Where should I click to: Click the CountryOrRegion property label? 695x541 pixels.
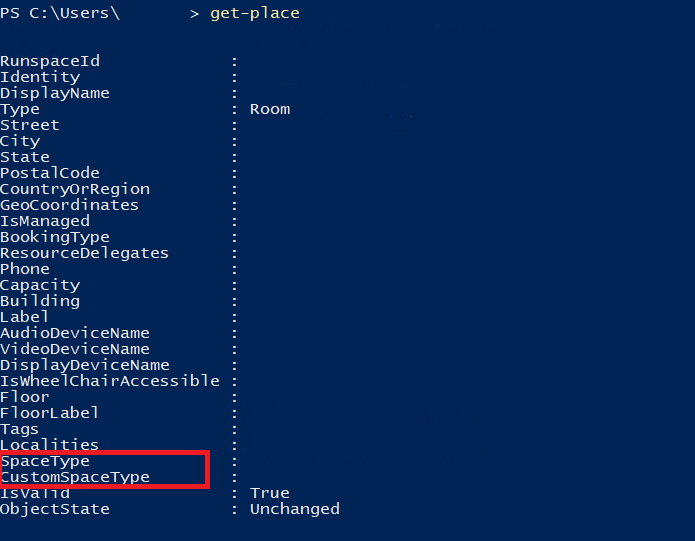(x=75, y=189)
